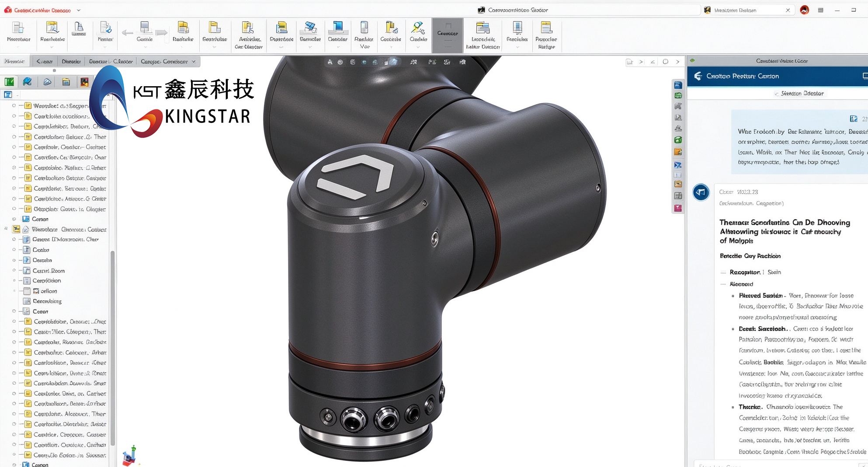Click the highlighted icon in the viewport floating toolbar

[x=394, y=62]
